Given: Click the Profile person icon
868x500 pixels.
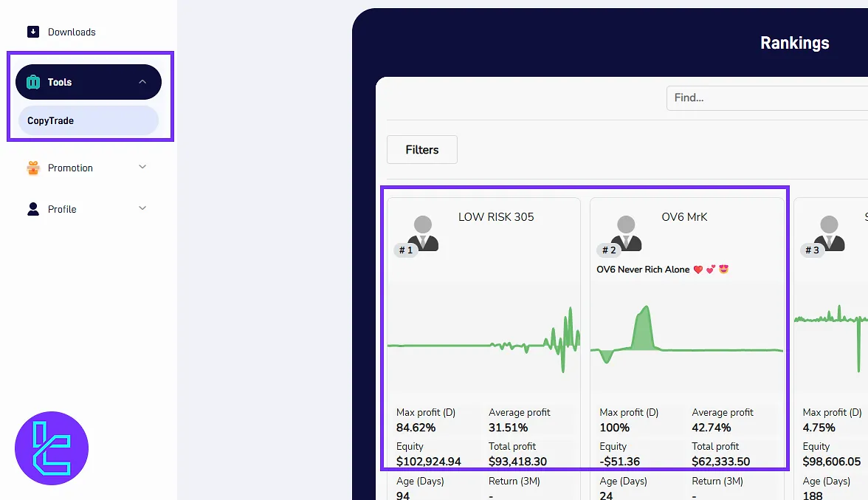Looking at the screenshot, I should click(x=33, y=209).
